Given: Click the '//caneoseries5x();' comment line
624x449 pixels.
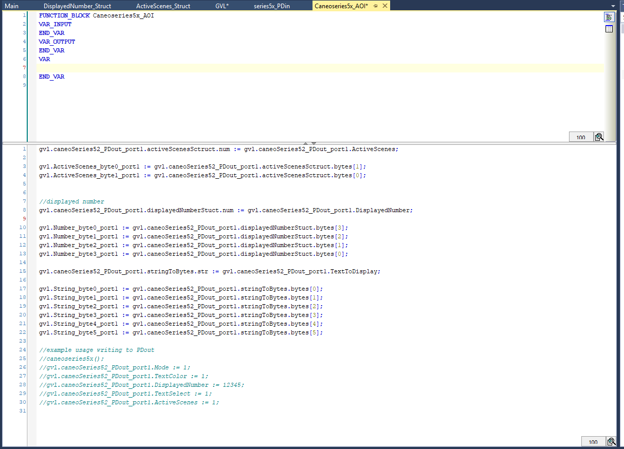Looking at the screenshot, I should 72,359.
